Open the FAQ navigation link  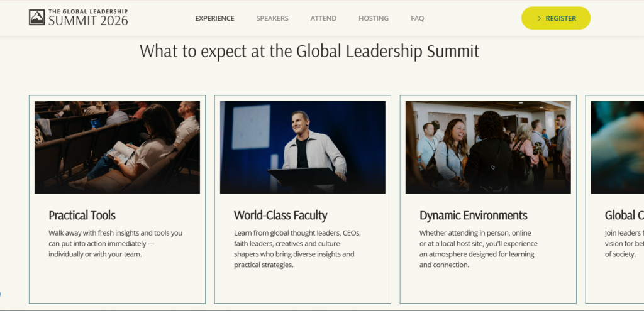pos(418,18)
